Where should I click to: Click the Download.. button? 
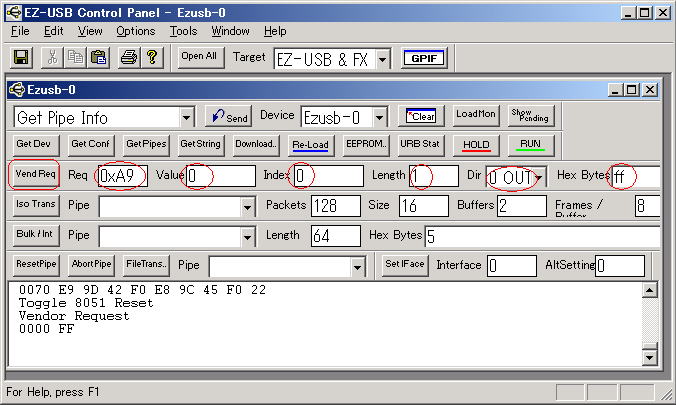(x=256, y=145)
